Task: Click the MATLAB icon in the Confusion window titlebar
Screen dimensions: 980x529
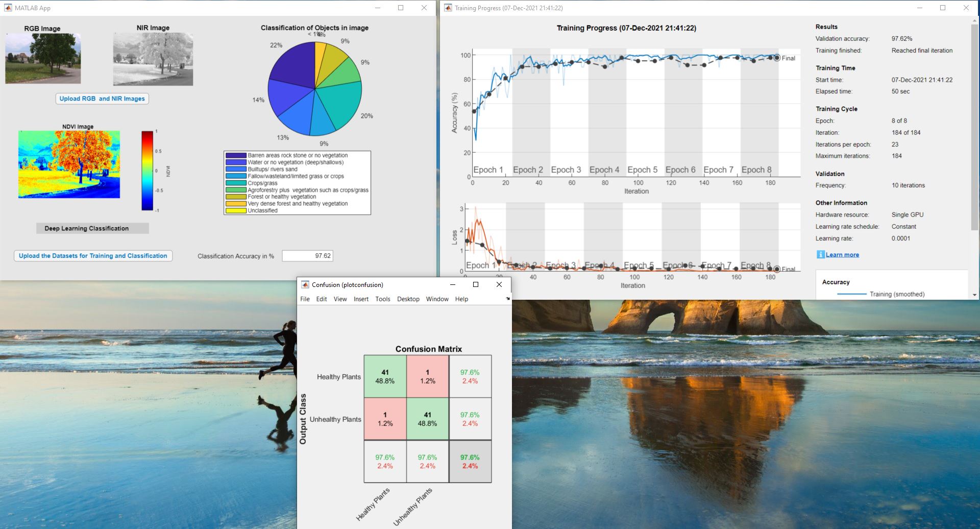Action: pos(305,284)
